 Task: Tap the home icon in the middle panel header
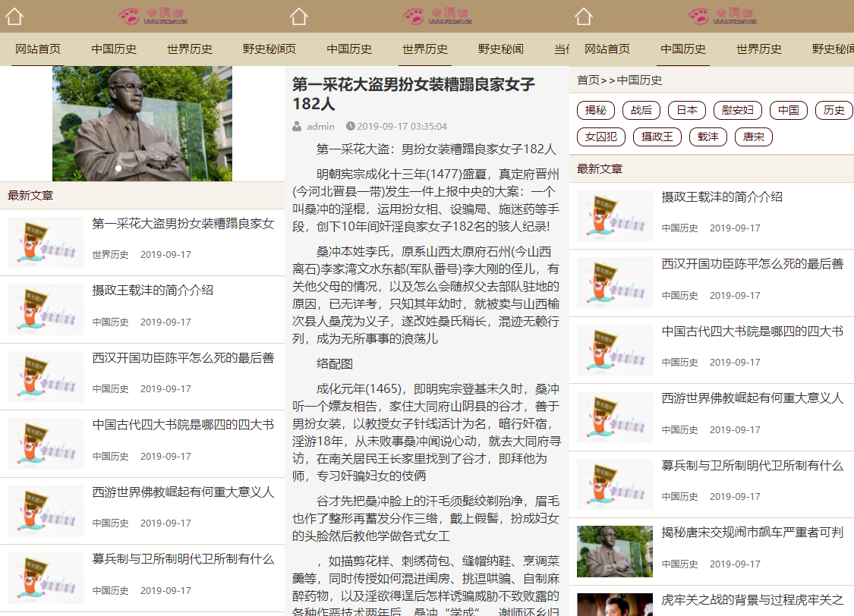coord(299,17)
